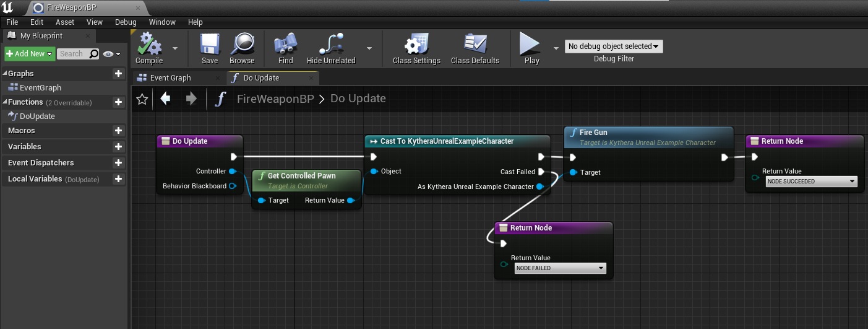Image resolution: width=868 pixels, height=329 pixels.
Task: Open Compile options dropdown arrow
Action: point(175,48)
